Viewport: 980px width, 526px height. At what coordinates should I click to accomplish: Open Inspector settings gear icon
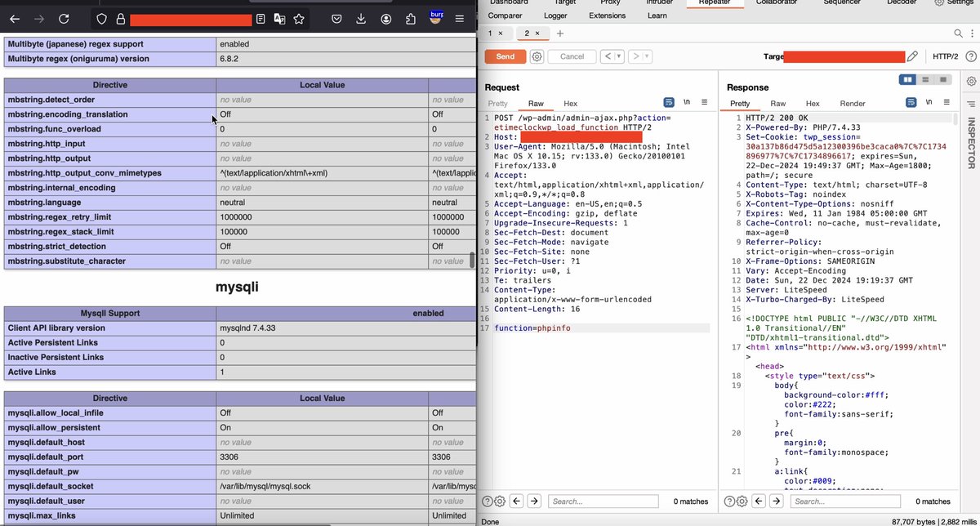[971, 81]
